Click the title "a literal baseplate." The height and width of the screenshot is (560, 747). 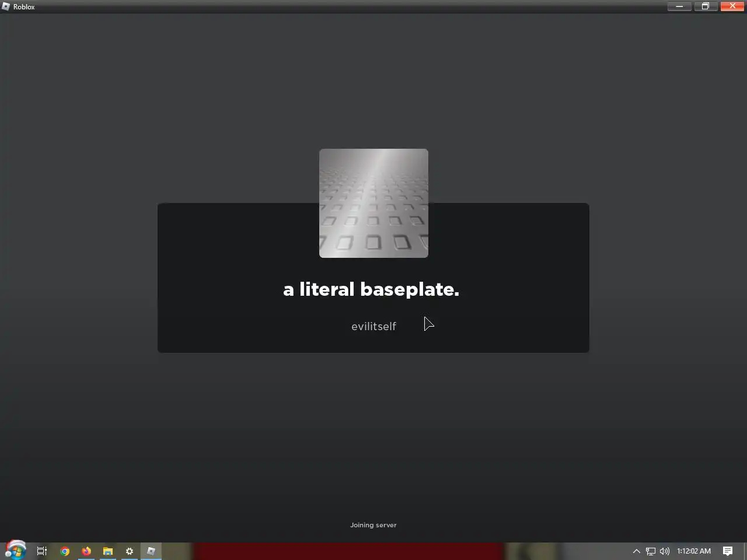371,289
